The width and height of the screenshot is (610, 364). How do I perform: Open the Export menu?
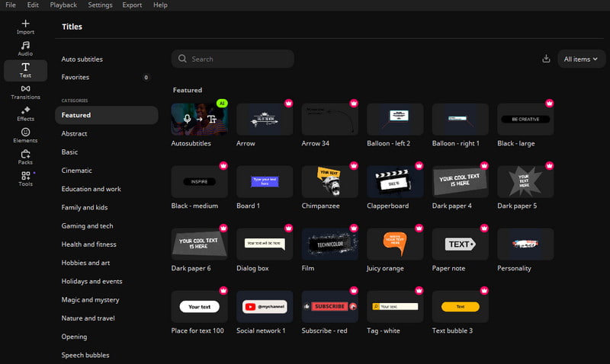coord(132,5)
